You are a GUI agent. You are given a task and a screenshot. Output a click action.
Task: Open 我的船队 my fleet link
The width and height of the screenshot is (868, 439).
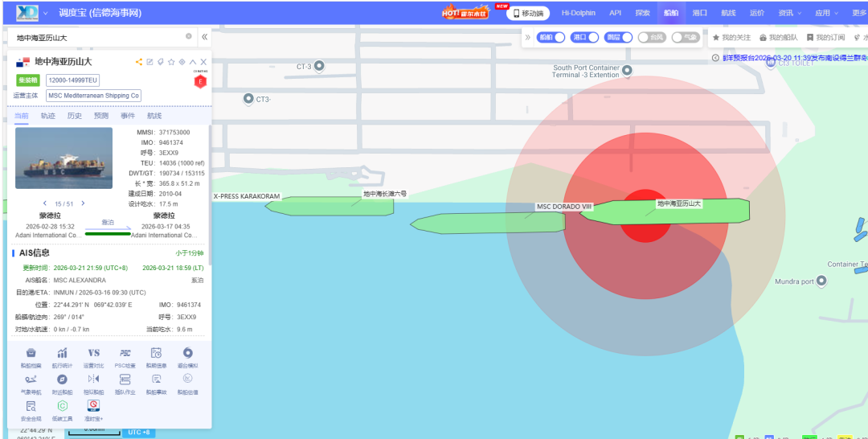pyautogui.click(x=779, y=37)
